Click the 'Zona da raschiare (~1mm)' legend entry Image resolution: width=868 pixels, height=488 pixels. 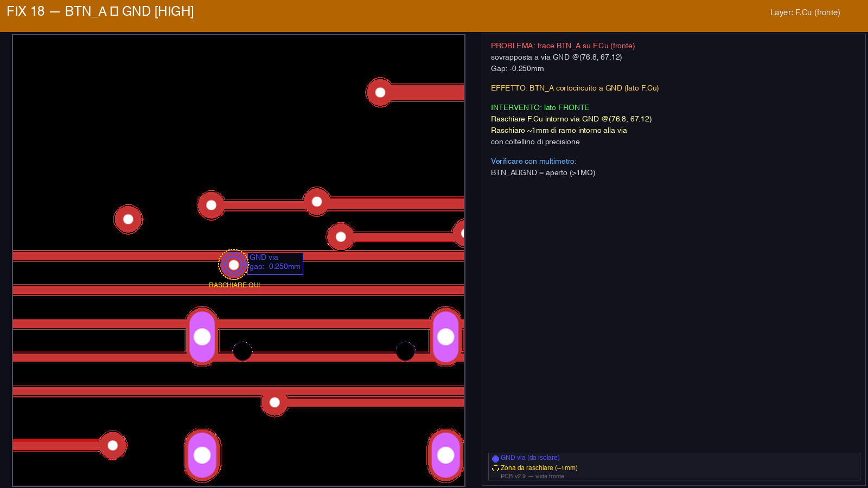point(539,468)
